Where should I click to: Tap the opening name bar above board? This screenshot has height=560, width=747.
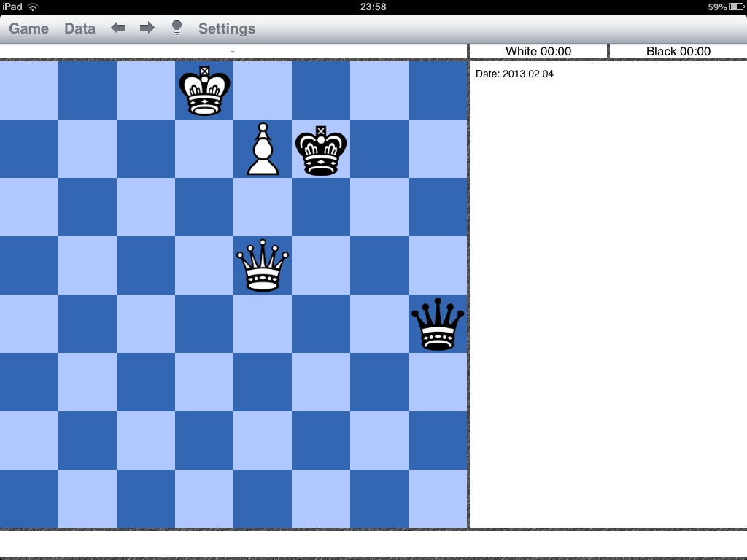(233, 51)
